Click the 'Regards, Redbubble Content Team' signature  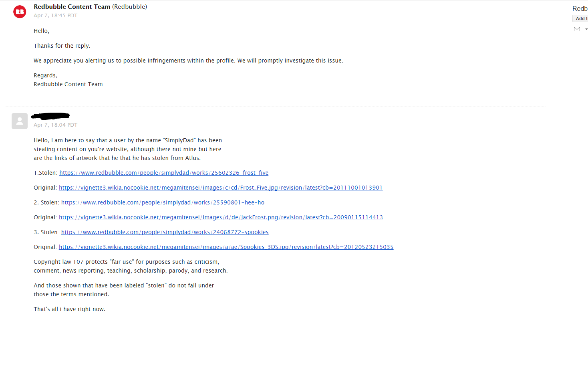[x=68, y=80]
